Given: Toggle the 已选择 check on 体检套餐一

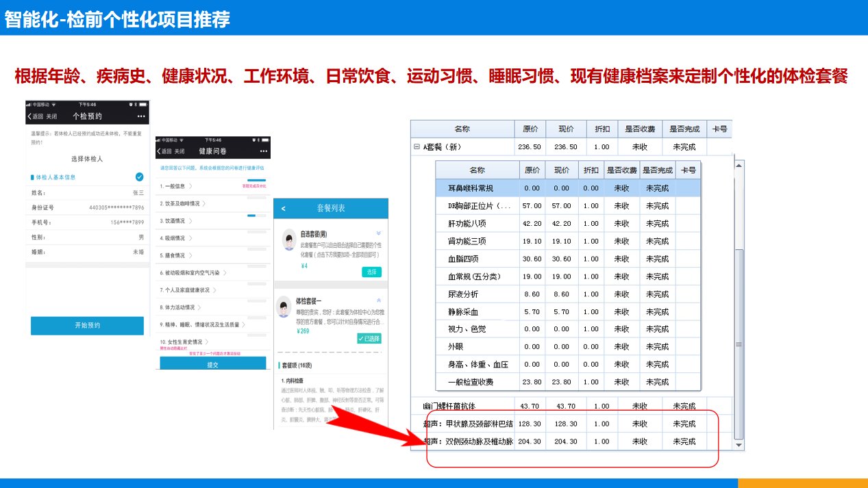Looking at the screenshot, I should pyautogui.click(x=369, y=338).
